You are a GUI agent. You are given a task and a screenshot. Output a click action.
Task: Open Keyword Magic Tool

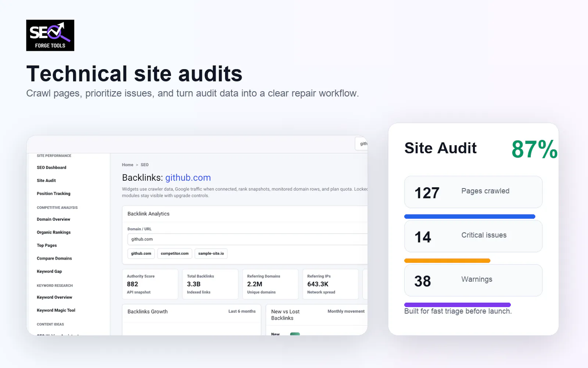[x=56, y=310]
